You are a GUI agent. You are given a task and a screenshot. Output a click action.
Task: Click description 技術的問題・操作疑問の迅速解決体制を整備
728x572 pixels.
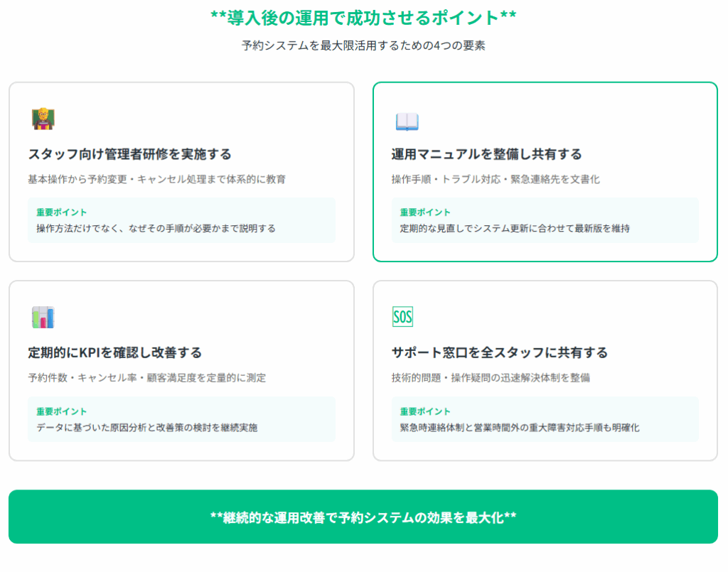(491, 378)
